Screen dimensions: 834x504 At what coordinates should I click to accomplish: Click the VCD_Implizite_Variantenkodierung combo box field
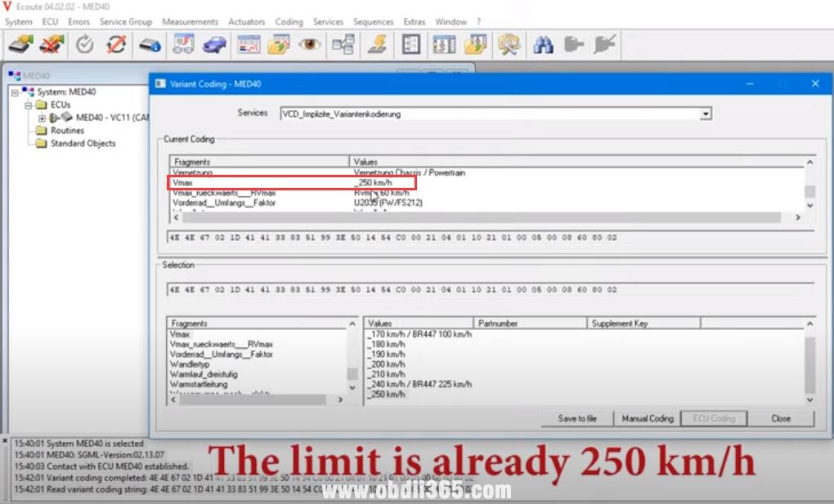[495, 114]
